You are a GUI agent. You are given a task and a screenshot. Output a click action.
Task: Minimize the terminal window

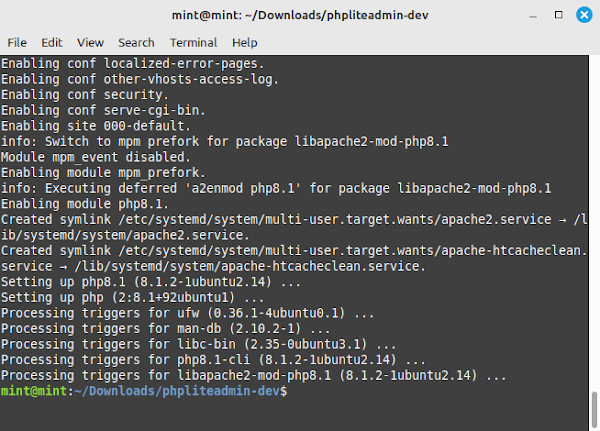click(x=533, y=16)
